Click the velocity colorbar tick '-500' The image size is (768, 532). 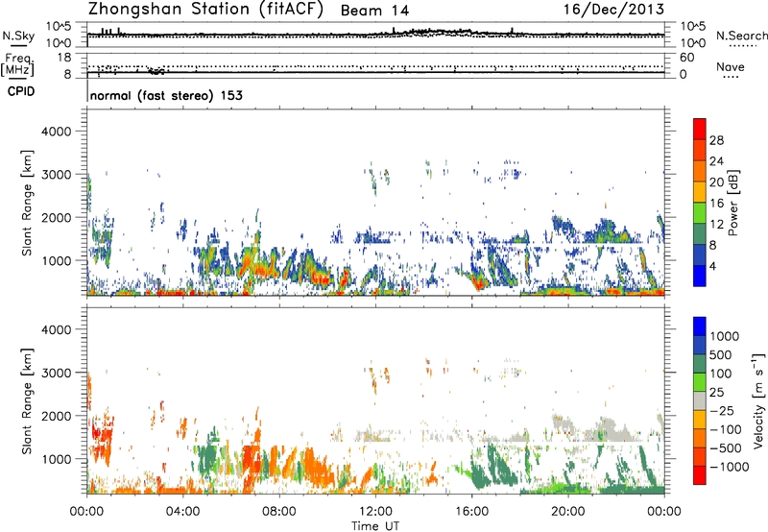tap(726, 447)
